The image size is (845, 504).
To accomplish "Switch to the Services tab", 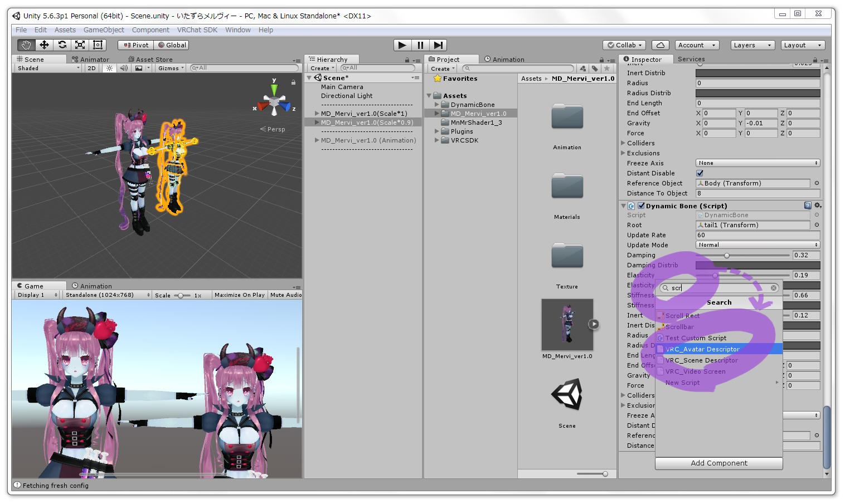I will [x=691, y=59].
